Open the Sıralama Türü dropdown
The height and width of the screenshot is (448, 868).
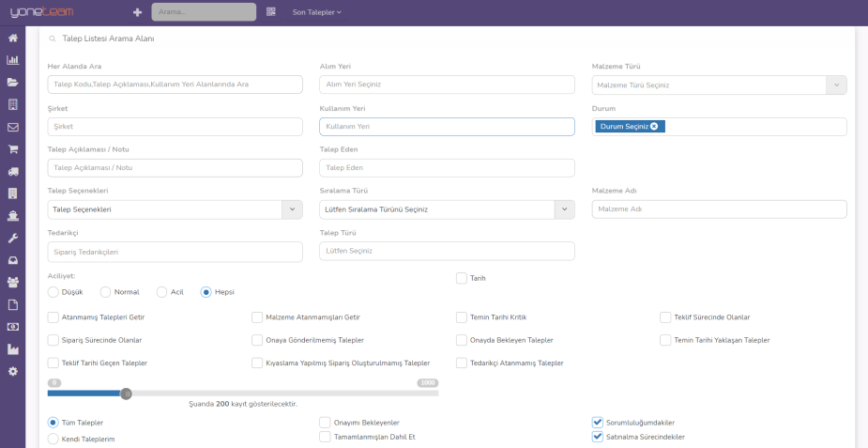[564, 209]
